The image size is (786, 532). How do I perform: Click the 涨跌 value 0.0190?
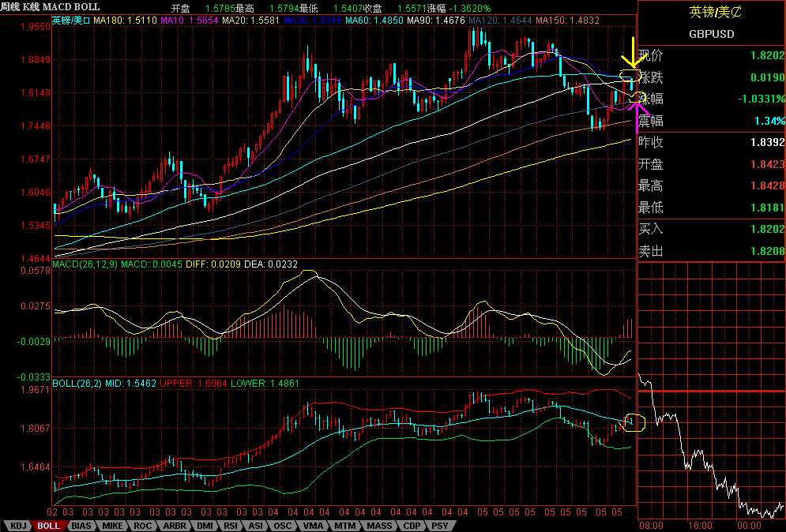pos(768,77)
